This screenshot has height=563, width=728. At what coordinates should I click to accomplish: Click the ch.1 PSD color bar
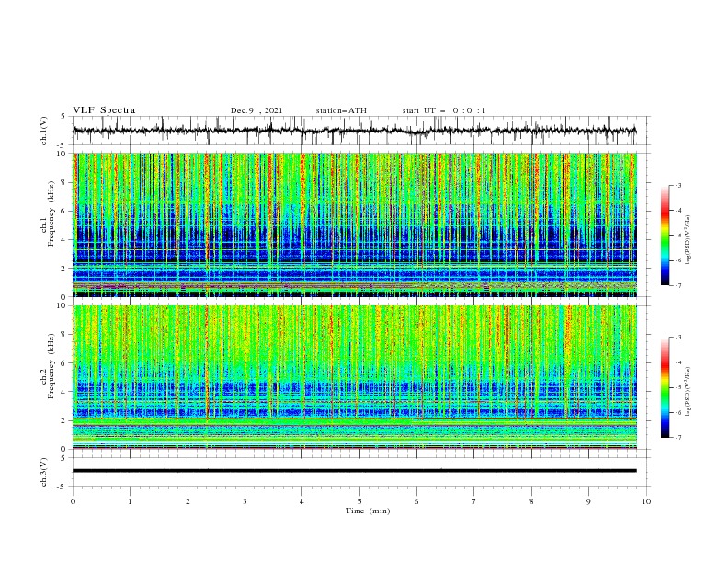click(x=665, y=236)
